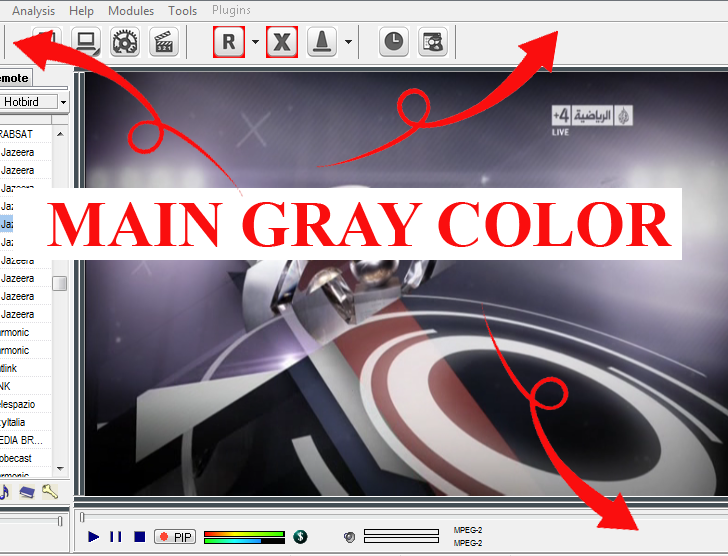Viewport: 728px width, 556px height.
Task: Click the X toolbar button
Action: click(282, 42)
